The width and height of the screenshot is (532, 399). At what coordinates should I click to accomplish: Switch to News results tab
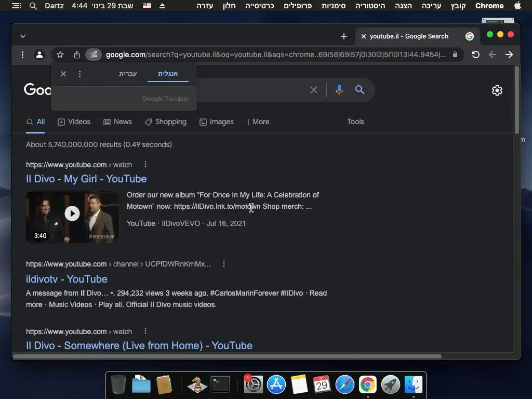(118, 122)
